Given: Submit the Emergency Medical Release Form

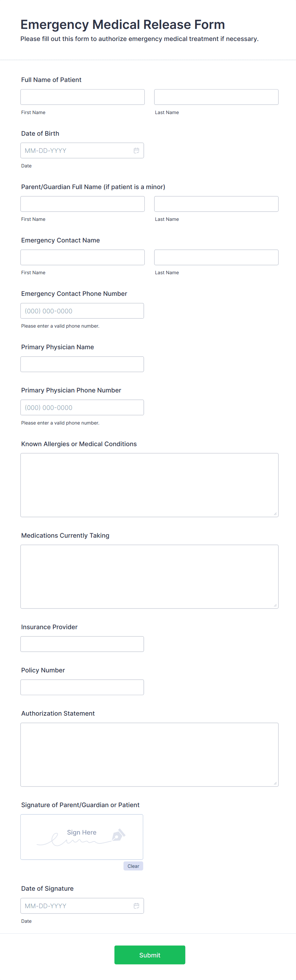Looking at the screenshot, I should click(150, 955).
